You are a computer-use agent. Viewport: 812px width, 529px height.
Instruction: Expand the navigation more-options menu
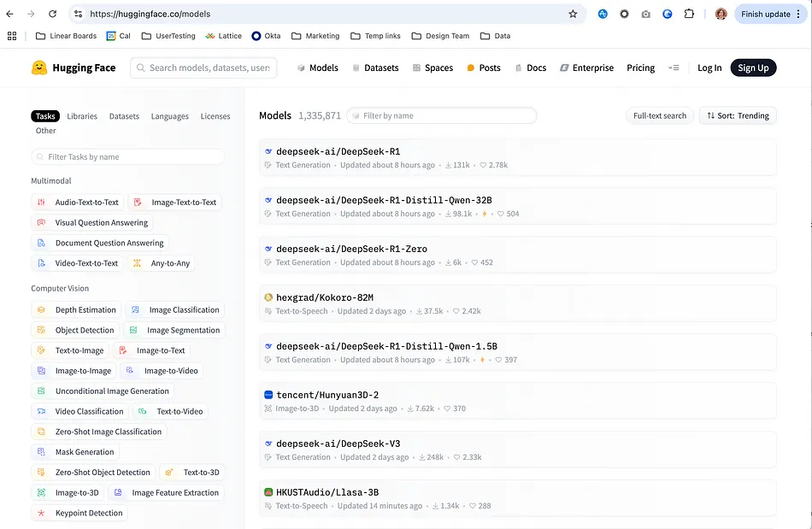pyautogui.click(x=674, y=68)
